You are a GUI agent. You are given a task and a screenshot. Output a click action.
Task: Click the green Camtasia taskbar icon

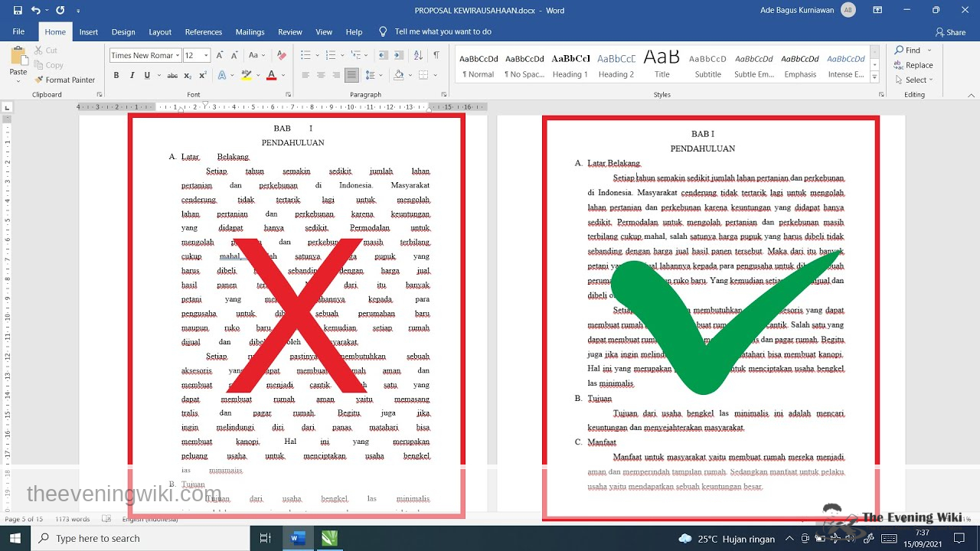[x=330, y=539]
